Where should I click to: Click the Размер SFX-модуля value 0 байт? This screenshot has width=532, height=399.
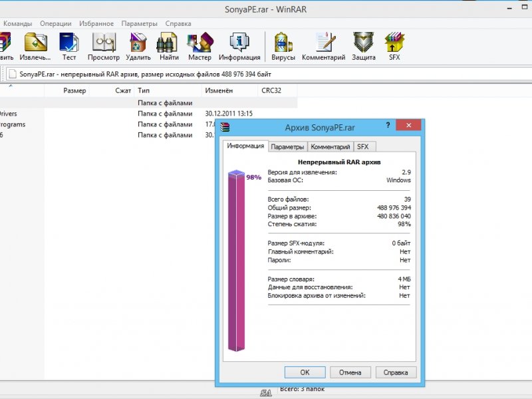[x=401, y=243]
